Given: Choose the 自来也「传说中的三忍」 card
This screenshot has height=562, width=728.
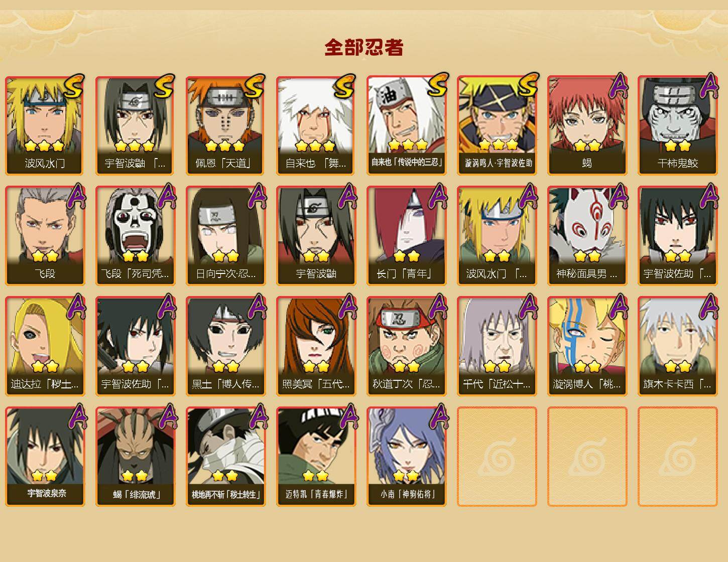Looking at the screenshot, I should tap(407, 125).
